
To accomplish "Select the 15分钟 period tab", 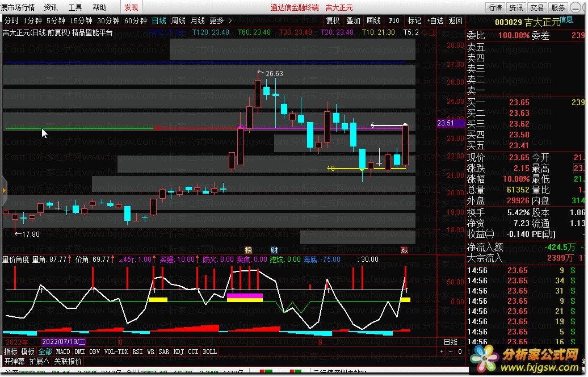I will click(81, 20).
